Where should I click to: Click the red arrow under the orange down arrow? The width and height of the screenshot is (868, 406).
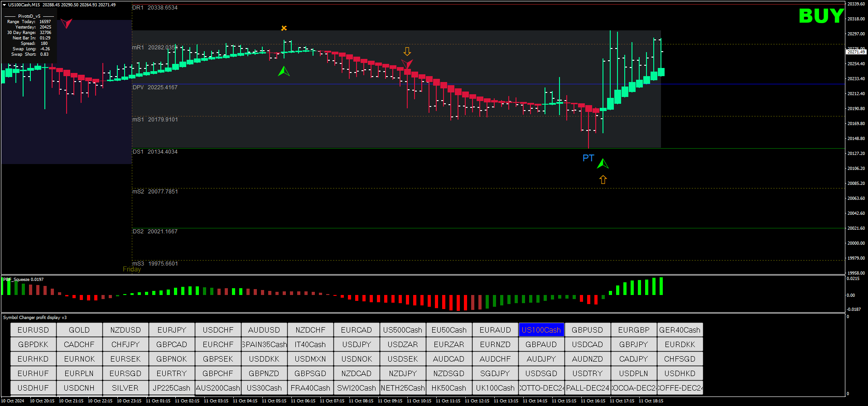(x=407, y=64)
